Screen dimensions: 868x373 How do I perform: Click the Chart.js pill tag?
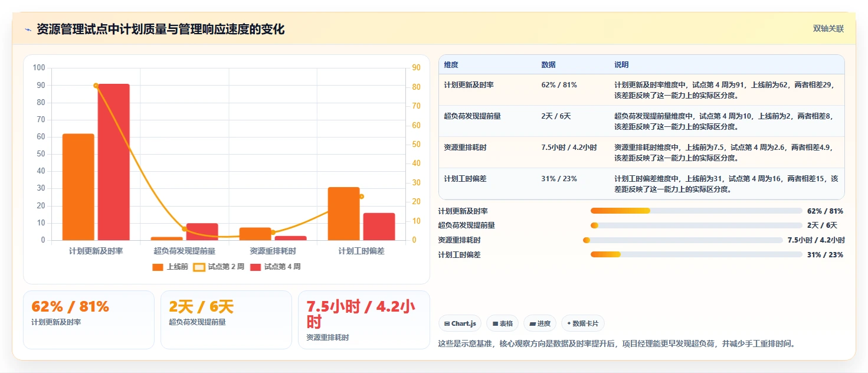point(460,323)
